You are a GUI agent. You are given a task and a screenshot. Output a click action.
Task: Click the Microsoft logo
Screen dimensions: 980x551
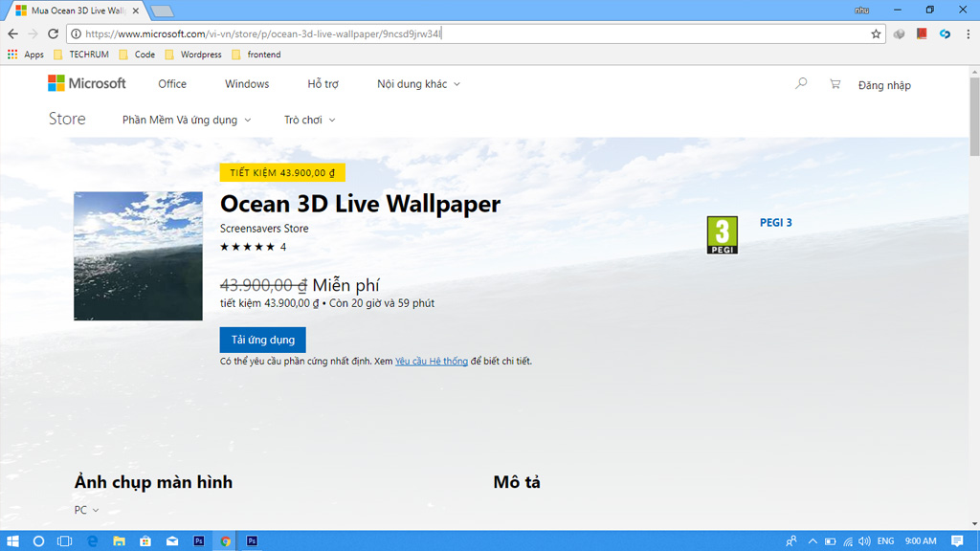click(x=87, y=83)
